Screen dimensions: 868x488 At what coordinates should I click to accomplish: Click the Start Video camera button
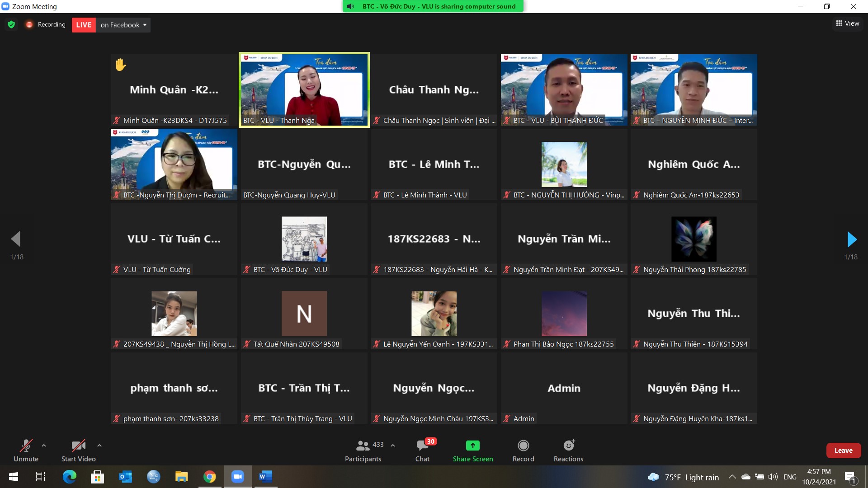[x=79, y=450]
